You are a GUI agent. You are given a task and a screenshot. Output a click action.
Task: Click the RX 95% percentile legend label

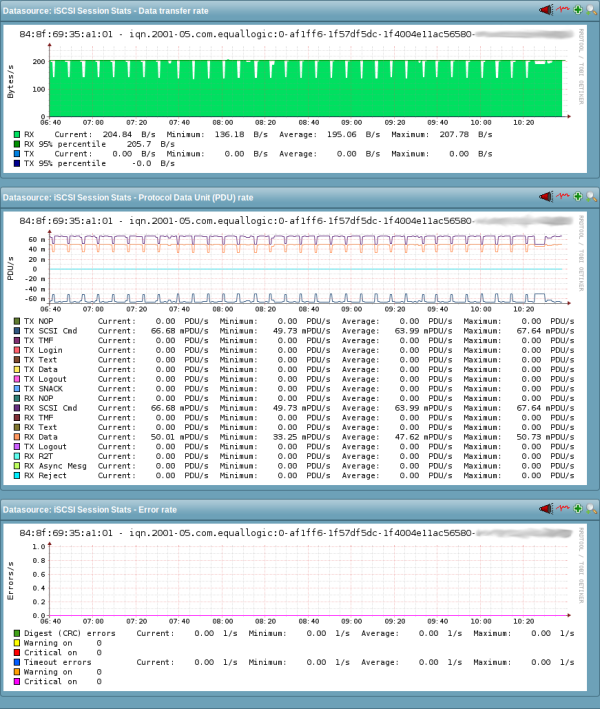click(x=65, y=144)
